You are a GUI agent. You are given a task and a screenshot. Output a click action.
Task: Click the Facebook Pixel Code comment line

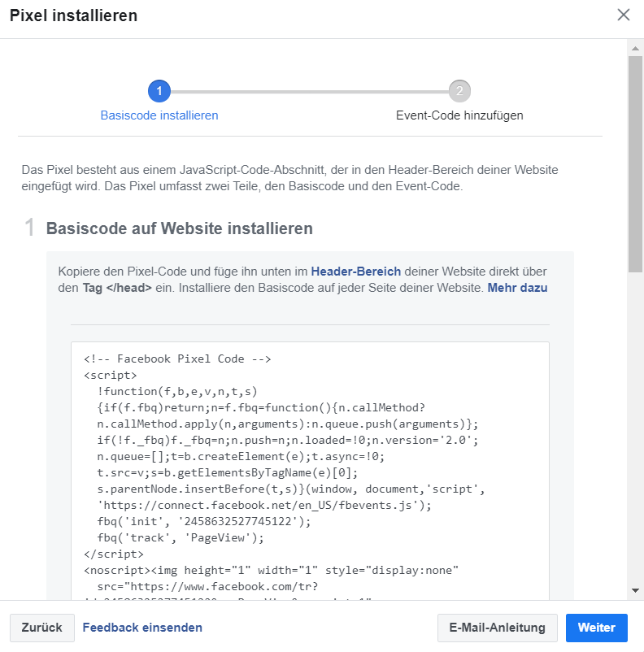click(177, 359)
